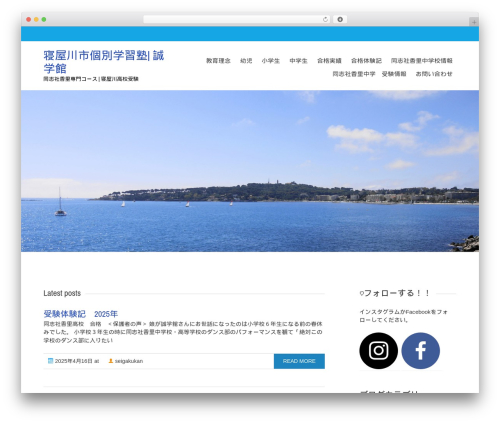Open the 教育理念 menu item
The width and height of the screenshot is (500, 423).
(218, 61)
